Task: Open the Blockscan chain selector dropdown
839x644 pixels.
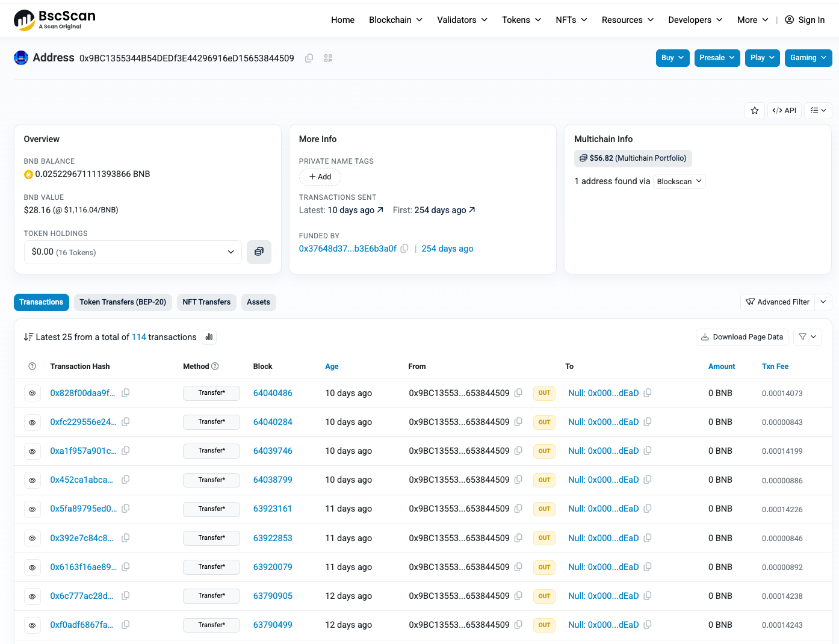Action: tap(679, 181)
